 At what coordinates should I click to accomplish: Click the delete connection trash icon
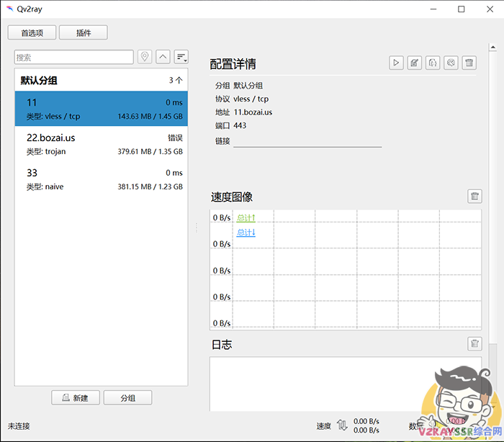tap(469, 63)
